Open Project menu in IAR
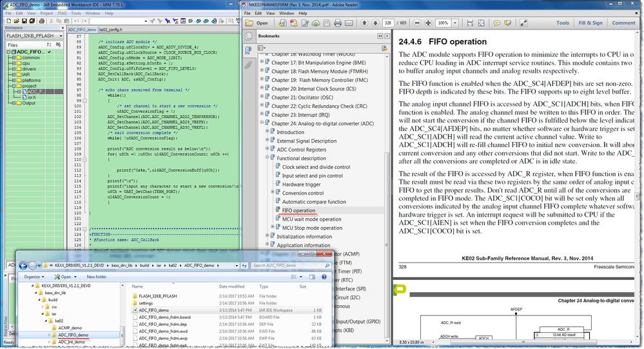 pyautogui.click(x=46, y=13)
